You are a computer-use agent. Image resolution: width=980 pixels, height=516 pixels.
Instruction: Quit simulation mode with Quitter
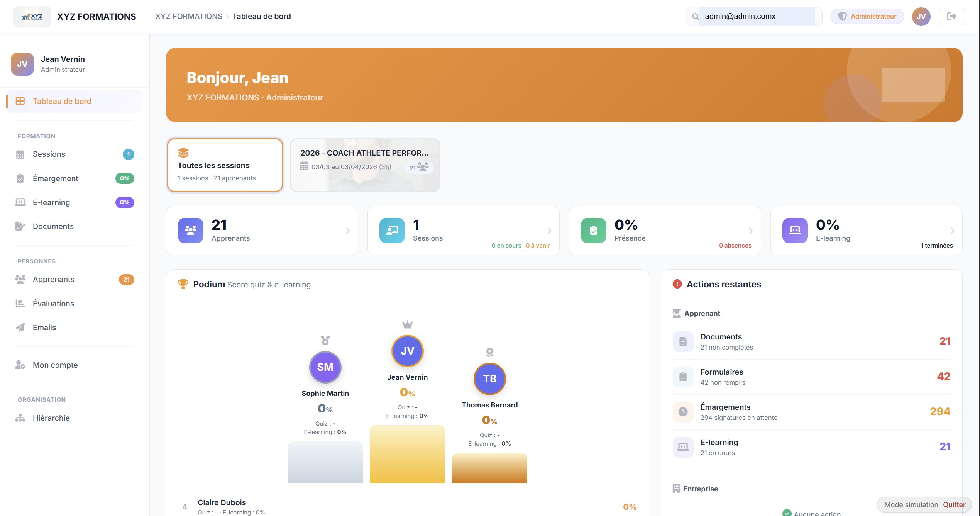point(954,504)
